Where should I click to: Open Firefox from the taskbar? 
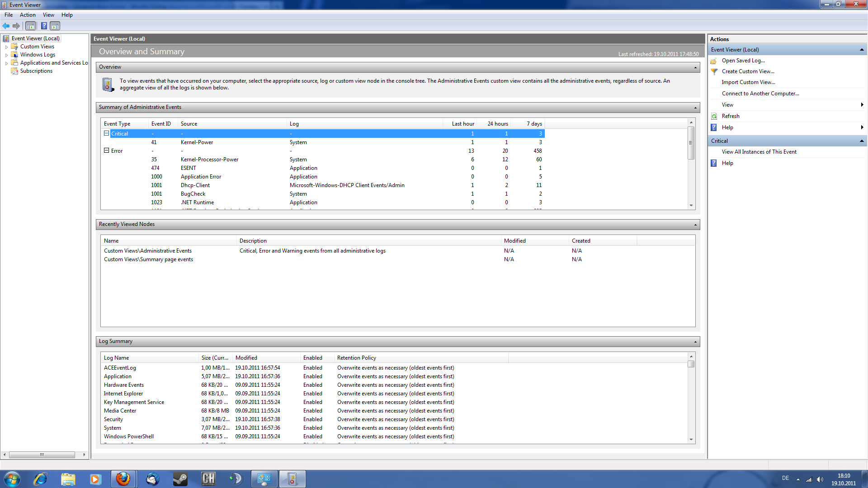click(123, 479)
